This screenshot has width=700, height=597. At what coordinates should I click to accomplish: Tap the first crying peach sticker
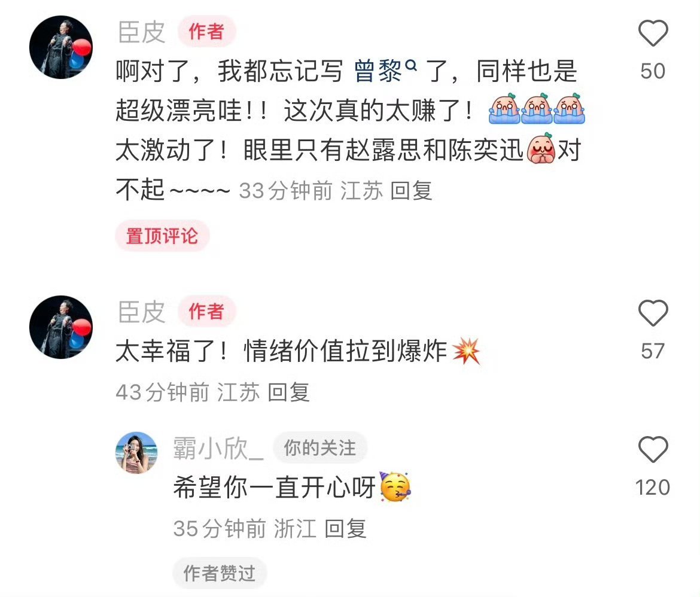point(504,109)
